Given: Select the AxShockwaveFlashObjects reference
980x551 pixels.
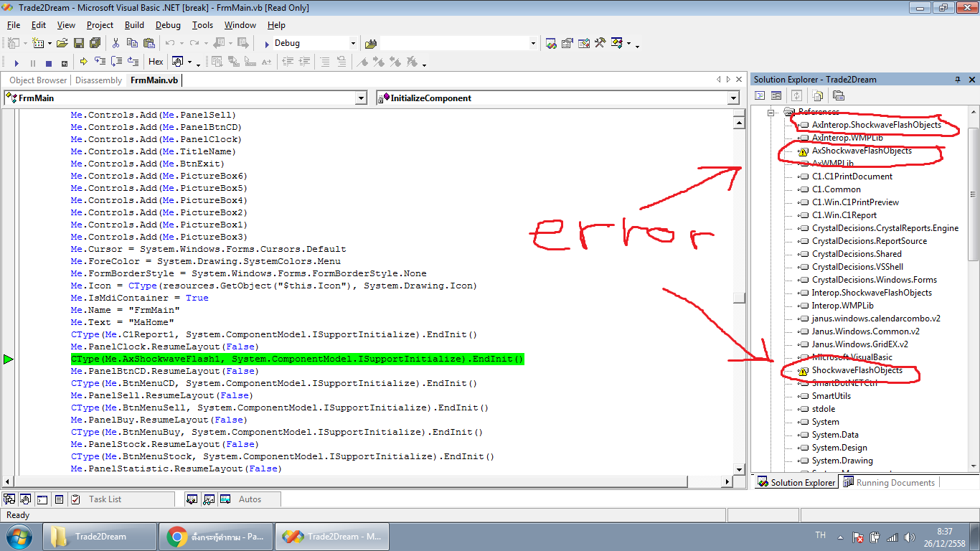Looking at the screenshot, I should (862, 151).
